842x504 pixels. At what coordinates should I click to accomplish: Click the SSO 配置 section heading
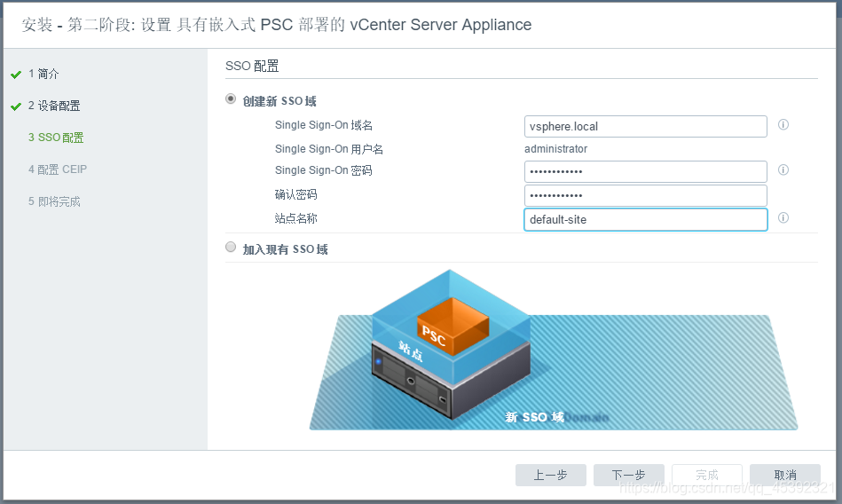point(252,66)
